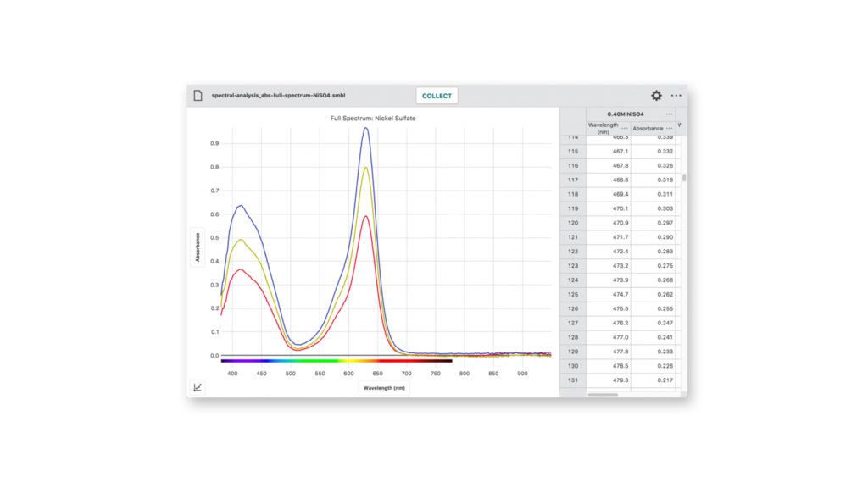This screenshot has width=868, height=488.
Task: Open the x-axis Wavelength (nm) label selector
Action: [383, 386]
